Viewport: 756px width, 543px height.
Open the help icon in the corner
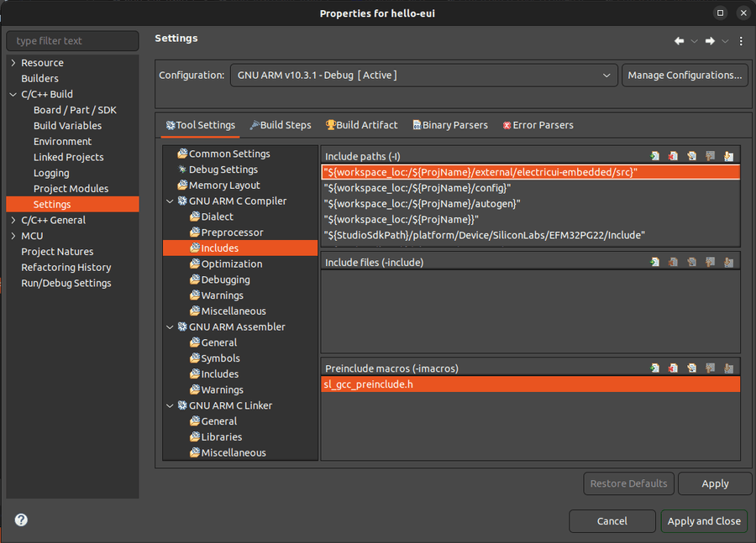click(20, 520)
